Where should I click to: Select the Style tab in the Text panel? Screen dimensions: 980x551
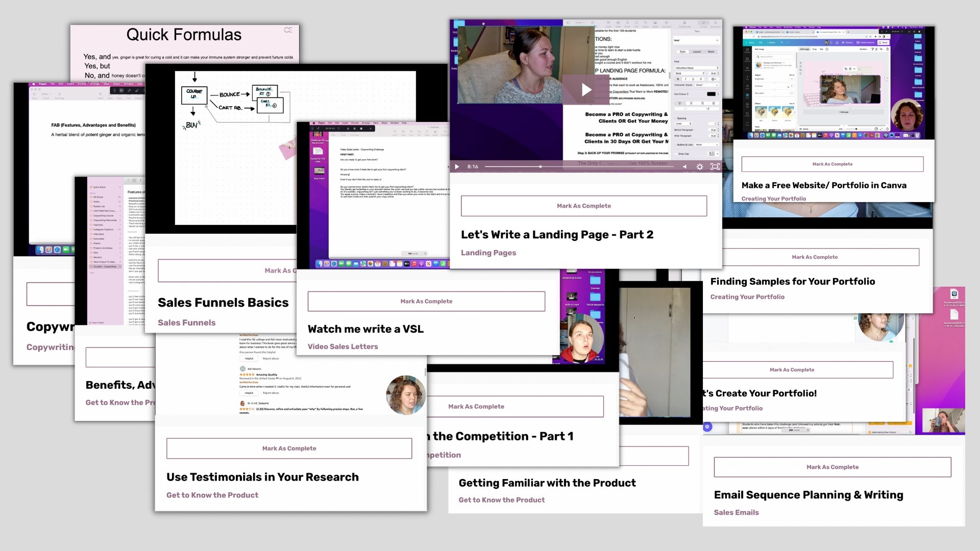pyautogui.click(x=682, y=52)
